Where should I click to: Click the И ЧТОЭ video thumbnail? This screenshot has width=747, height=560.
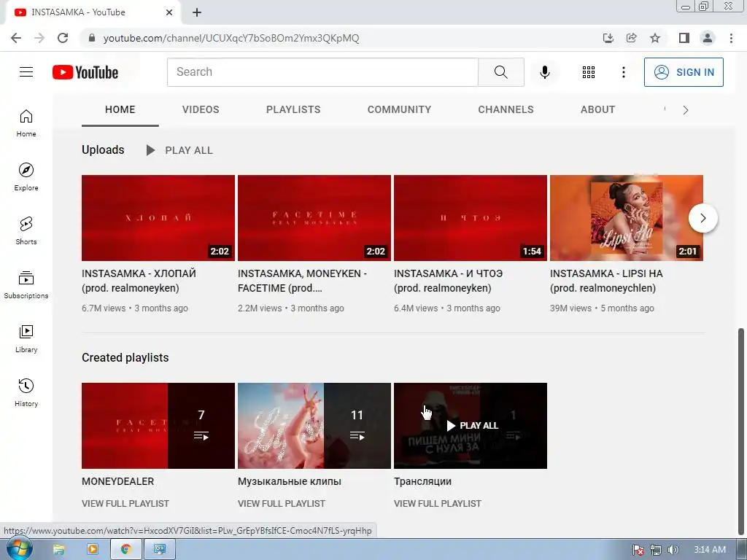coord(471,218)
